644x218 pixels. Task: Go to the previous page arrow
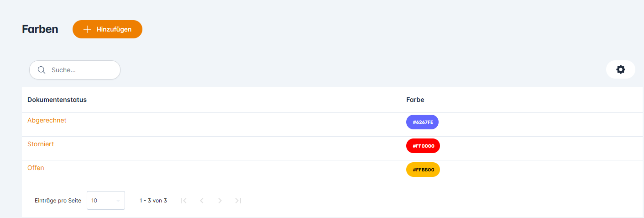202,201
